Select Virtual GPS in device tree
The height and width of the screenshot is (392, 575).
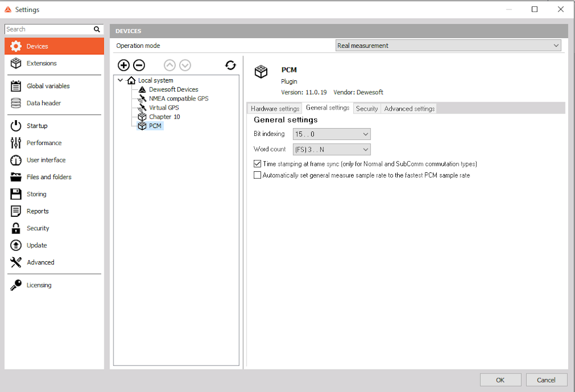coord(163,108)
